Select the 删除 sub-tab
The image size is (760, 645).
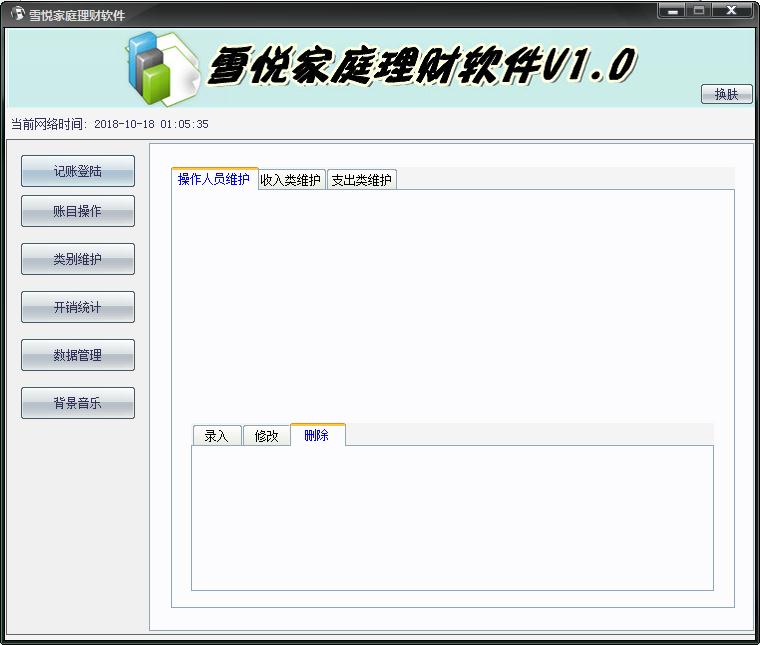coord(317,435)
